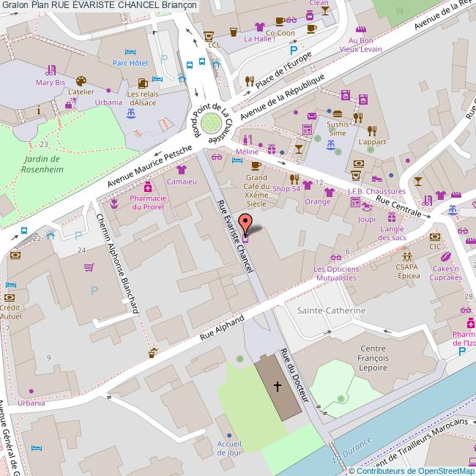Screen dimensions: 476x476
Task: Click the Crédit Mutuel bank icon
Action: point(11,298)
